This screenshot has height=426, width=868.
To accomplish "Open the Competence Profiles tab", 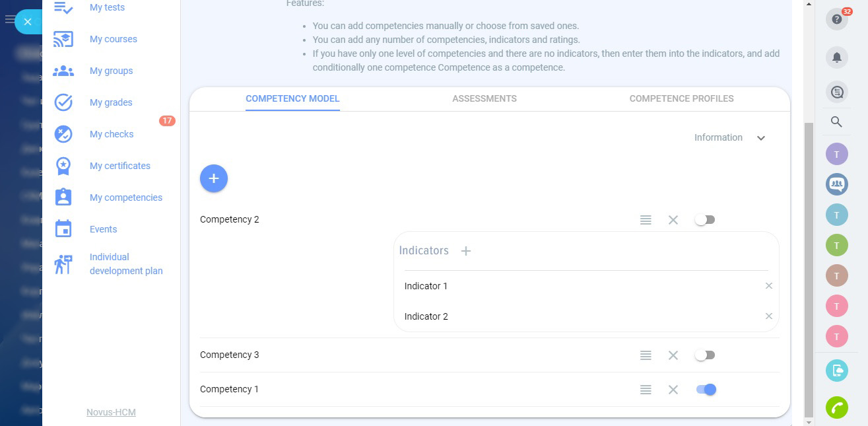I will tap(681, 98).
